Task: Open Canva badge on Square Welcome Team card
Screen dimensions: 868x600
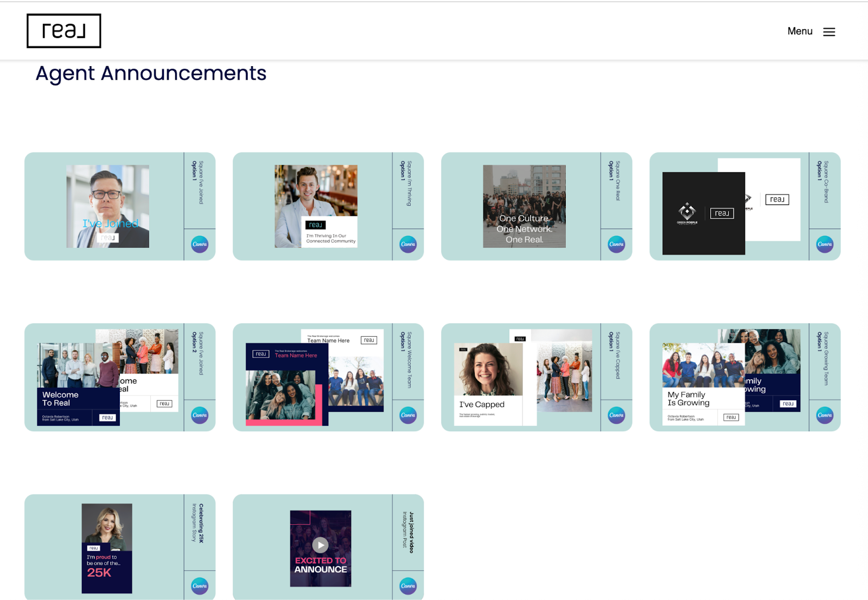Action: [x=408, y=415]
